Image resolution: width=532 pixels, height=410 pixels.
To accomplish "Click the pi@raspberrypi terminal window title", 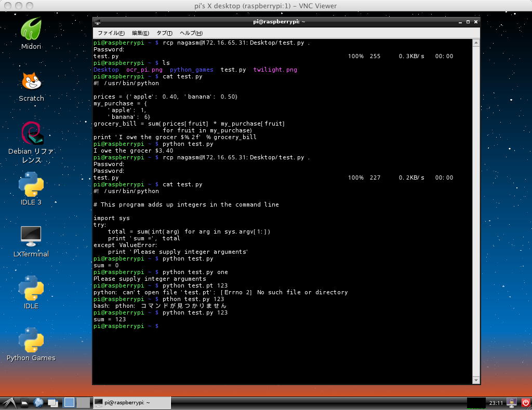I will (279, 22).
